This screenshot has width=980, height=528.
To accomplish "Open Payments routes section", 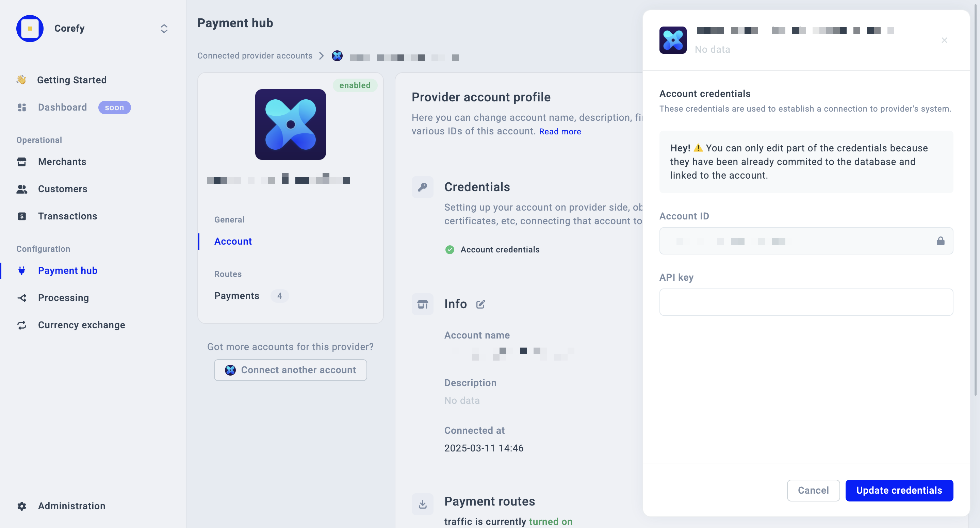I will 236,296.
